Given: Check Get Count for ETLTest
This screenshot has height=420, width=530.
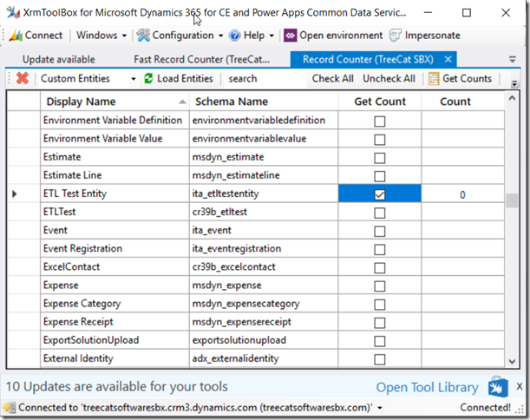Looking at the screenshot, I should click(x=380, y=213).
